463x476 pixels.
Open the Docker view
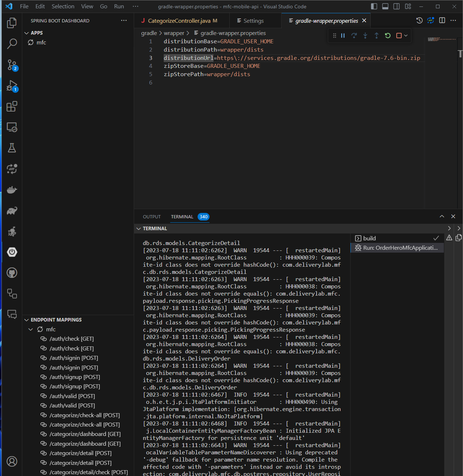(x=12, y=190)
